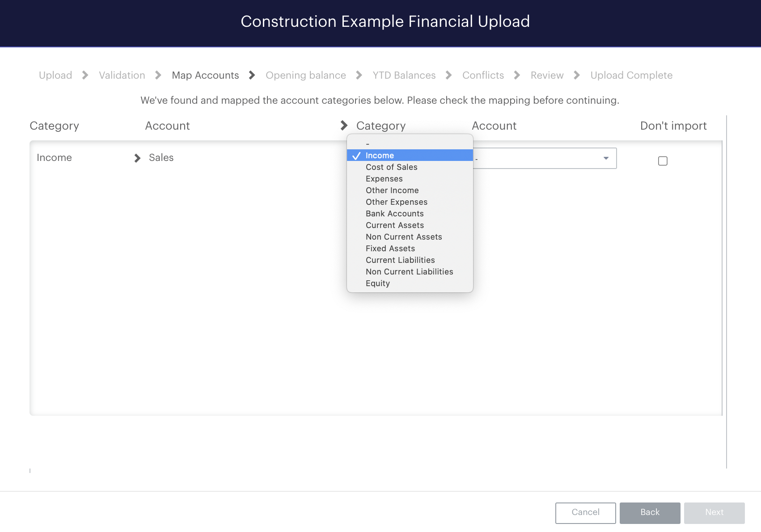Open the Account dropdown arrow
The image size is (761, 532).
coord(606,158)
